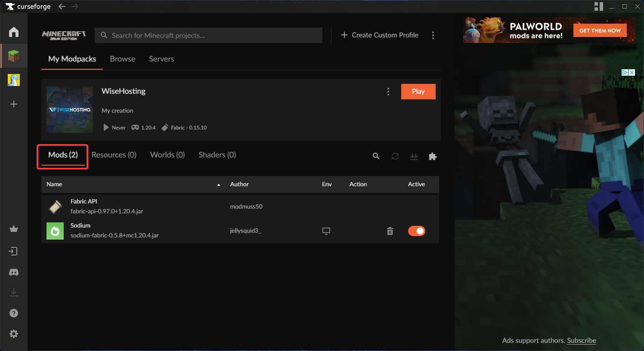Click author jellysquid3_

245,231
